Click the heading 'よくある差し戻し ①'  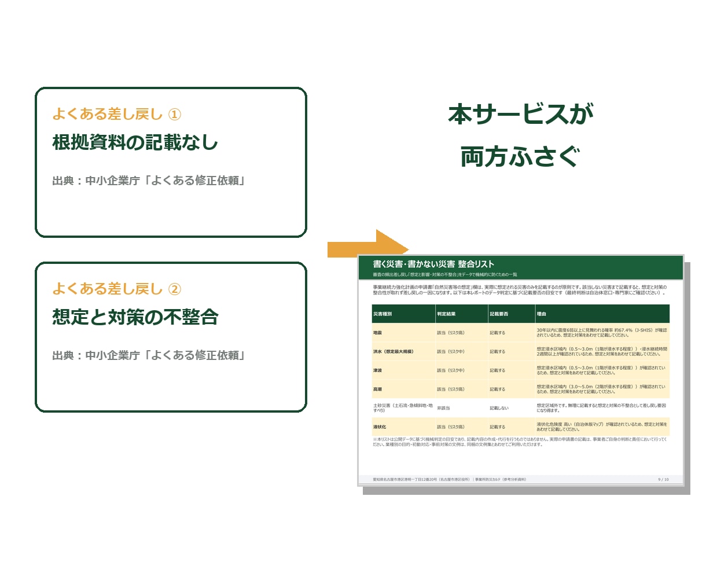(117, 114)
